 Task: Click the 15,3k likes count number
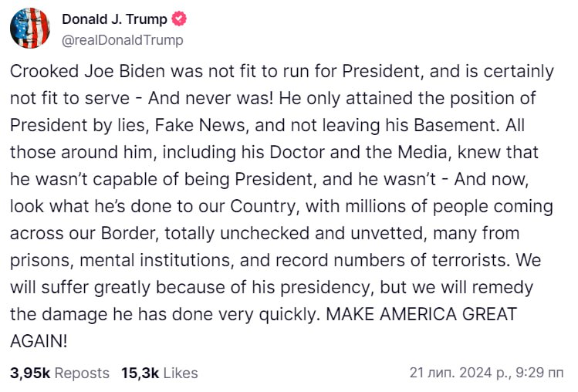(x=140, y=373)
